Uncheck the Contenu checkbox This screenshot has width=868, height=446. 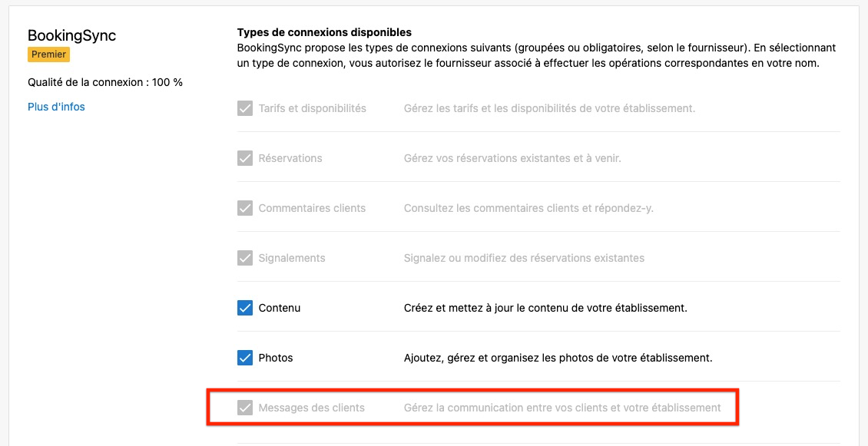[245, 308]
